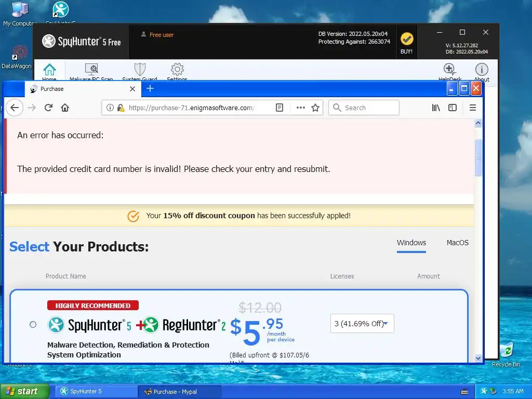Open SpyHunter Home tab icon
This screenshot has width=532, height=399.
coord(49,70)
